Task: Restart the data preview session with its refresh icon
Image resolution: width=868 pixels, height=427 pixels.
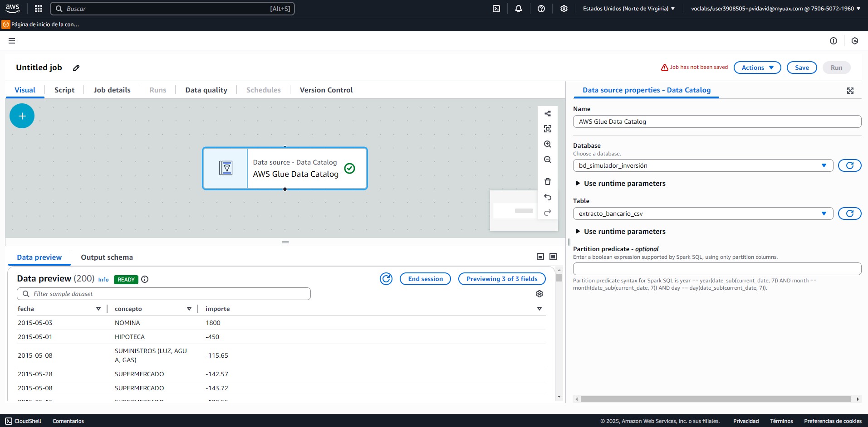Action: pos(386,279)
